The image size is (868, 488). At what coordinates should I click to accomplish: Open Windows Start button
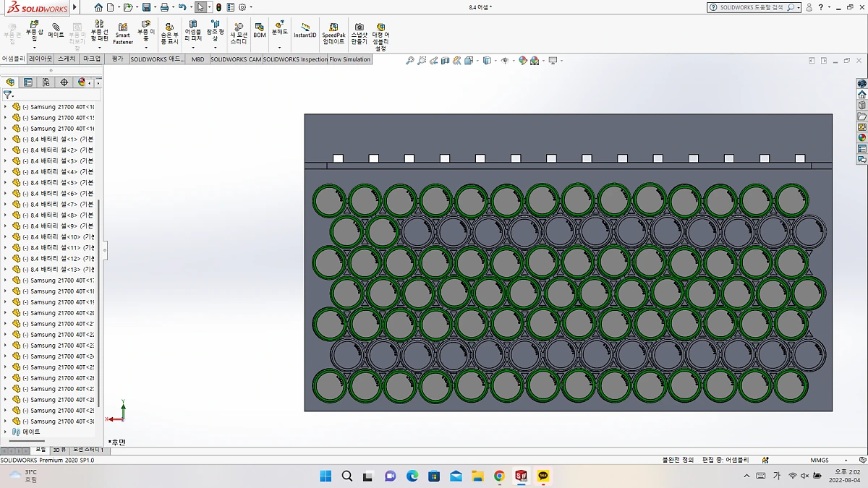click(325, 476)
